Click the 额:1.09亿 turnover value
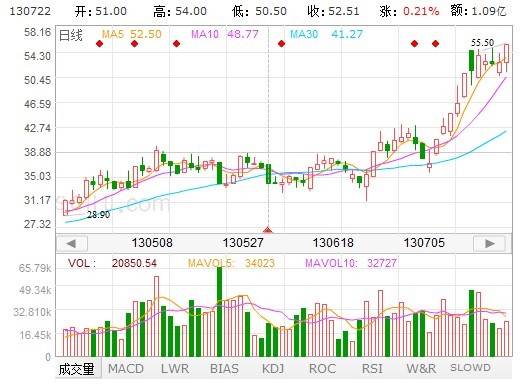The image size is (525, 386). [x=478, y=11]
